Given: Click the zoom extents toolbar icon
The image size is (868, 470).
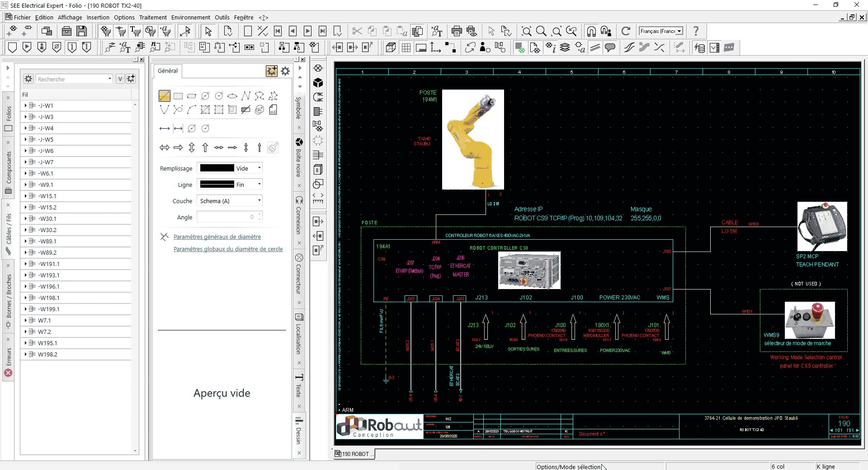Looking at the screenshot, I should [526, 31].
